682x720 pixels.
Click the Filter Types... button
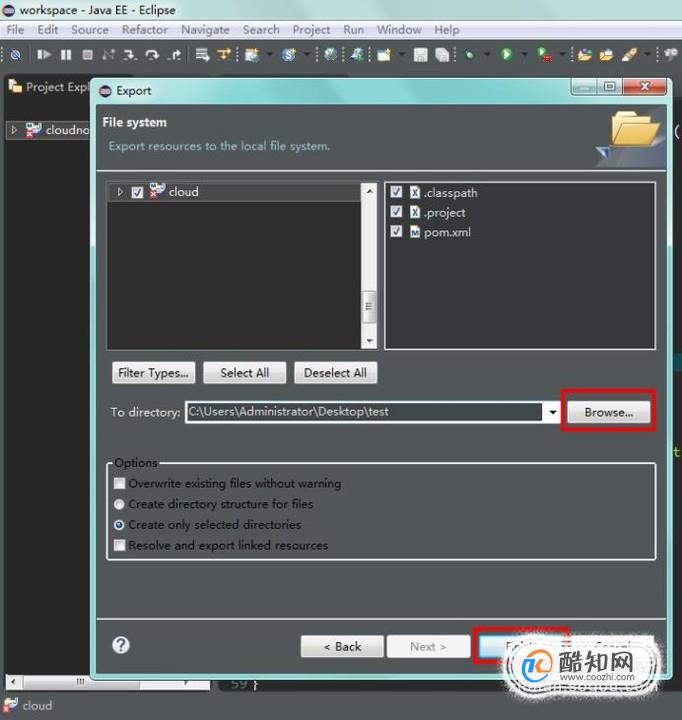pyautogui.click(x=153, y=373)
